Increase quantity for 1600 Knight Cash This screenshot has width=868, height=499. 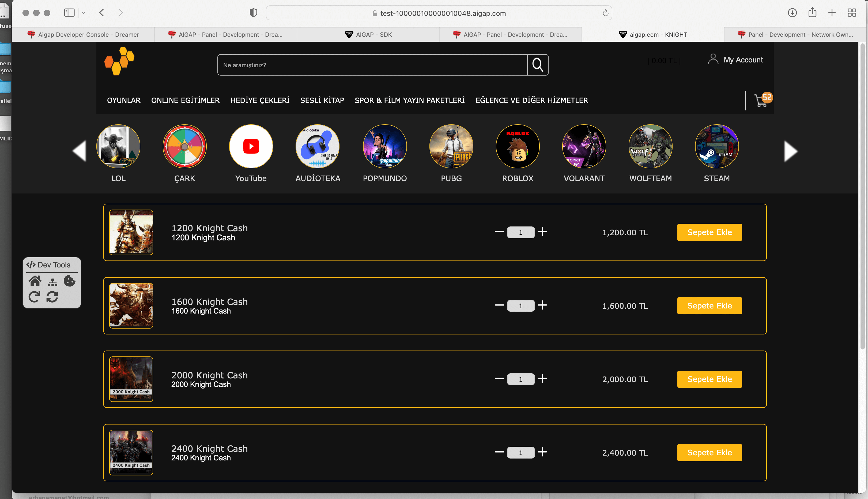pyautogui.click(x=542, y=305)
